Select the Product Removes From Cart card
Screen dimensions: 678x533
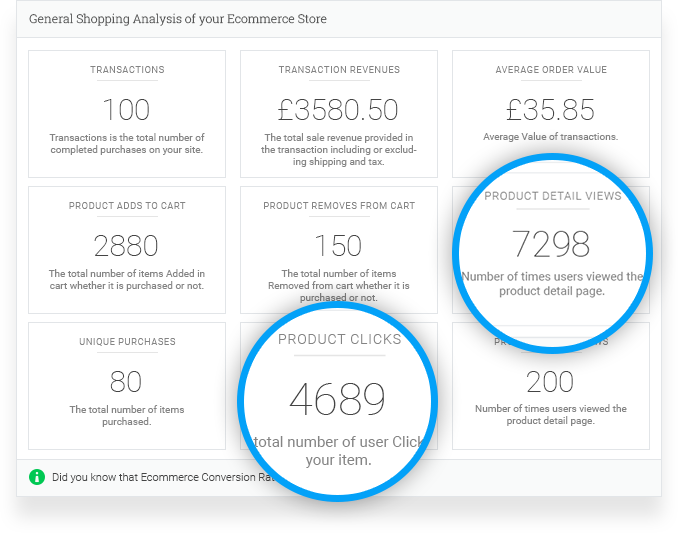339,250
